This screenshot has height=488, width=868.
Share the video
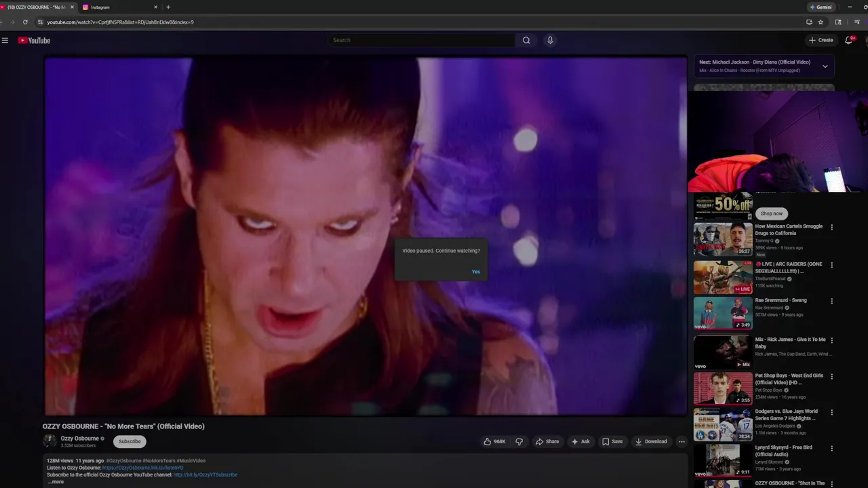pos(547,441)
